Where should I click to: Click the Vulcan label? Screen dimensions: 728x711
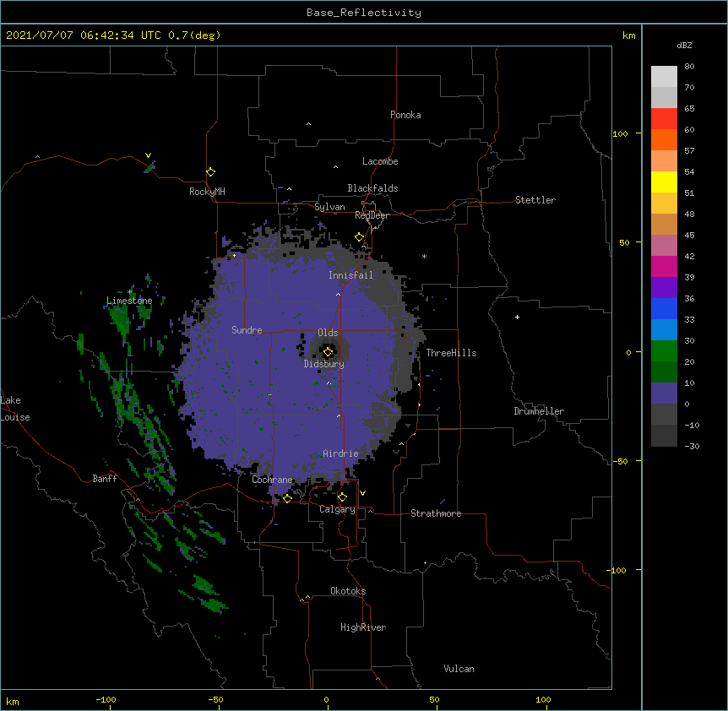(459, 669)
